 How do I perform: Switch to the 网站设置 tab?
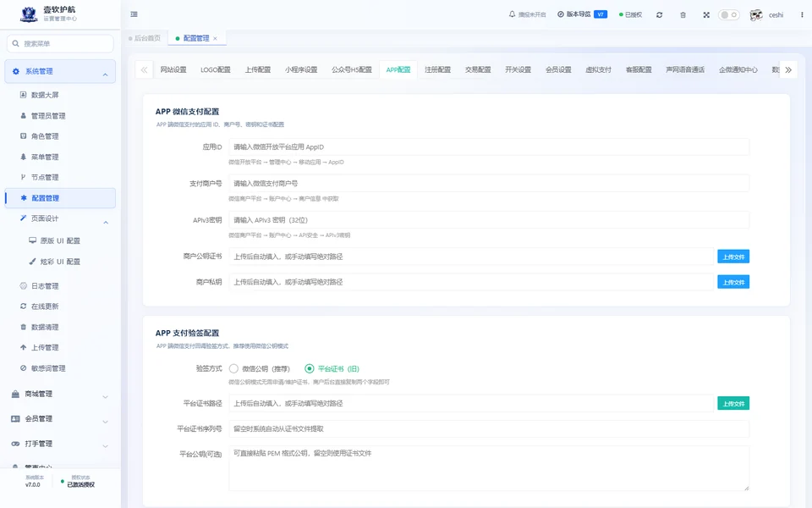[x=173, y=69]
